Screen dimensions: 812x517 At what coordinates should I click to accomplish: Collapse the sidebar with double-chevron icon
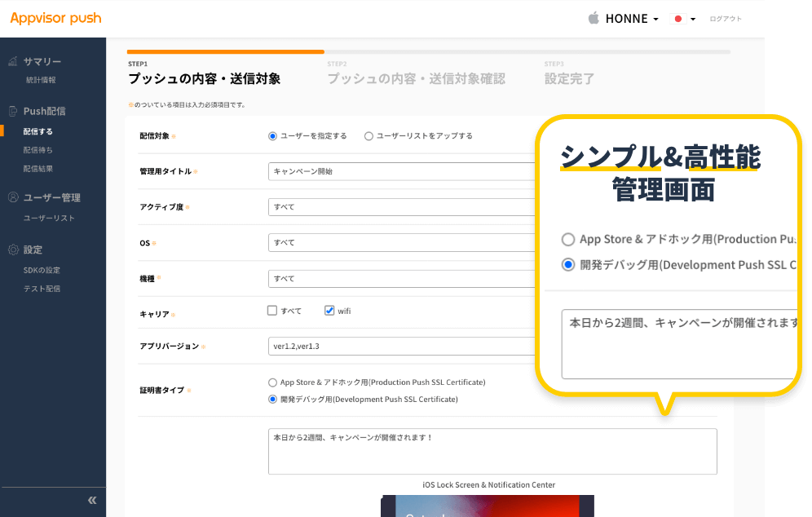92,500
